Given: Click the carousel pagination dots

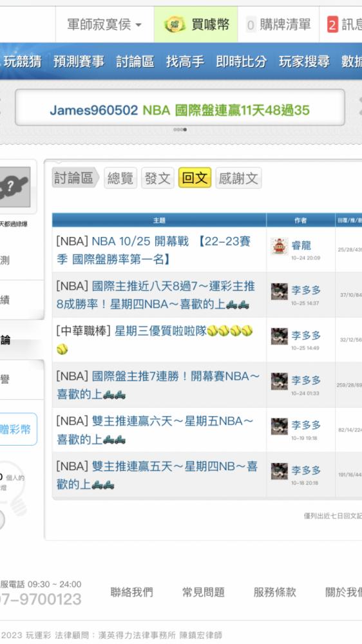Looking at the screenshot, I should pos(180,129).
